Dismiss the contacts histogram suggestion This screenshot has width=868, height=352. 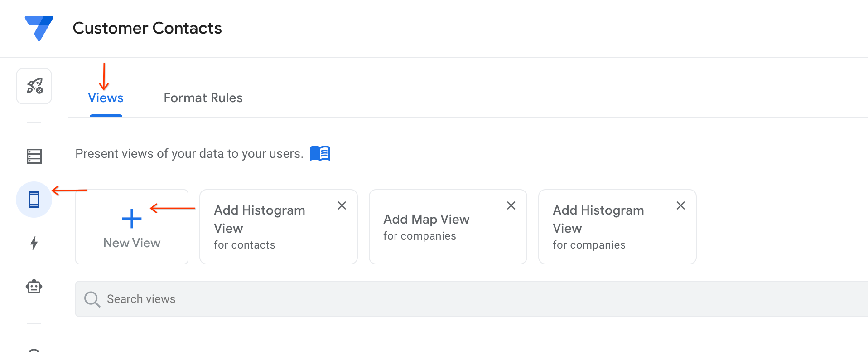click(342, 205)
